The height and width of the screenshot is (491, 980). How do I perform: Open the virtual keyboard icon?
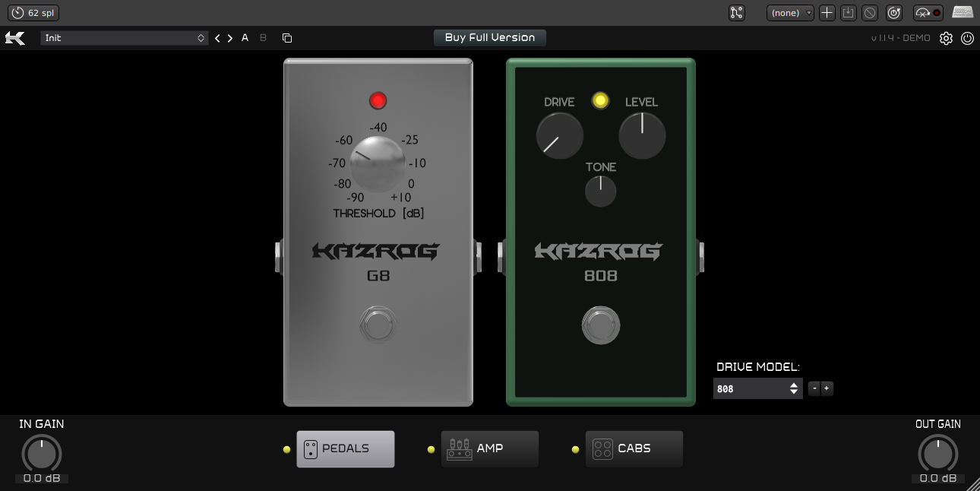click(x=963, y=13)
